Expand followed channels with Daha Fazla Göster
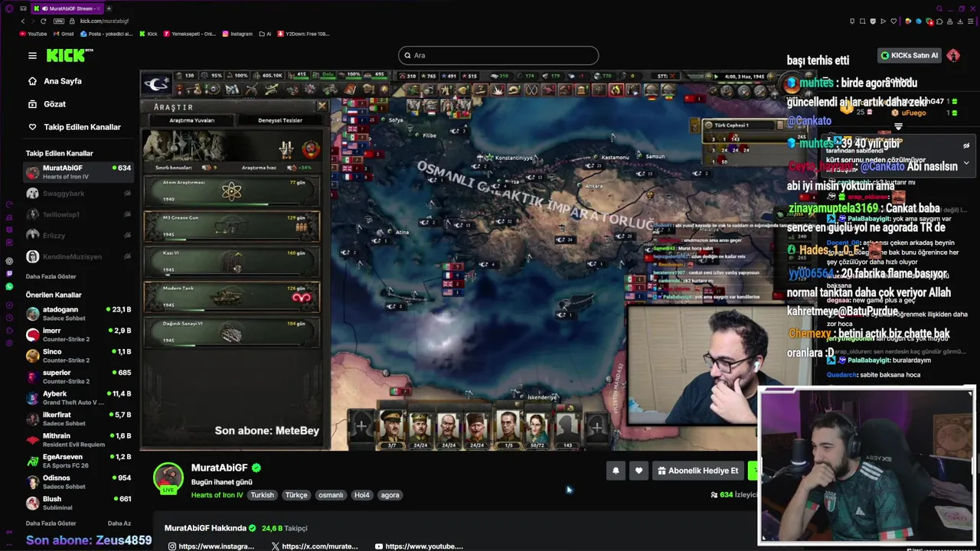Screen dimensions: 980x551 (x=51, y=276)
